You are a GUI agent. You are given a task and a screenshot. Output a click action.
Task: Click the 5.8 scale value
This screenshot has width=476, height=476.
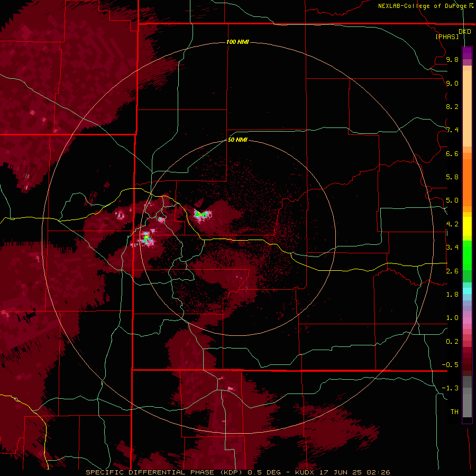452,177
